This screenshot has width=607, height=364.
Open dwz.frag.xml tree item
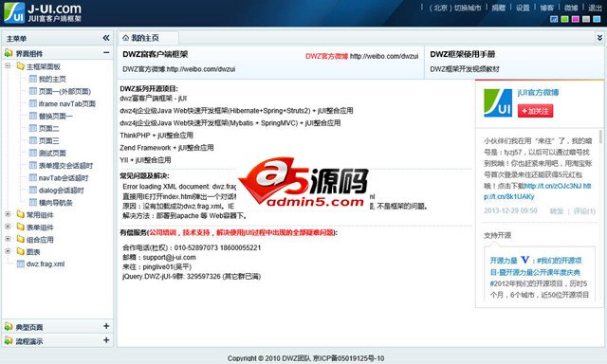[x=46, y=264]
